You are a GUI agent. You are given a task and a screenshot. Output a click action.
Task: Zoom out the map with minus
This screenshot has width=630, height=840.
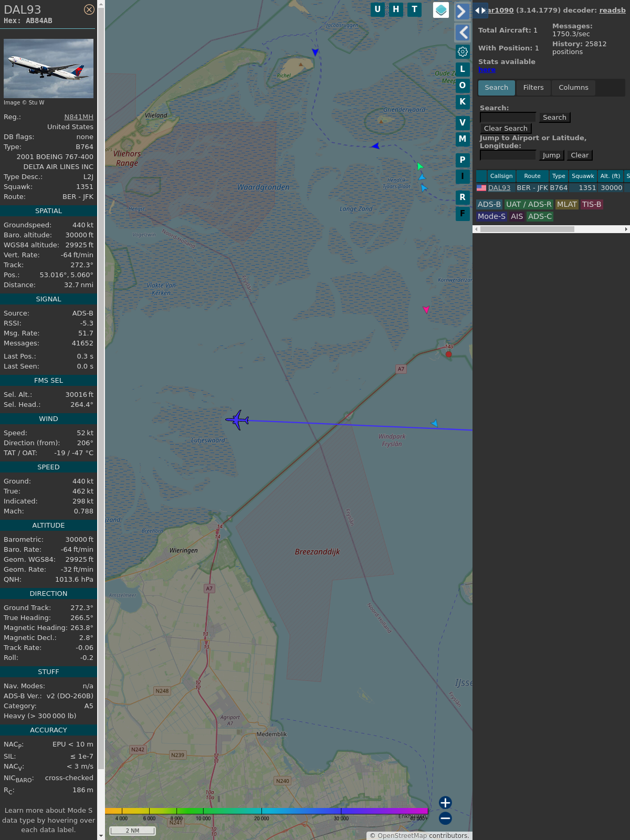click(445, 818)
